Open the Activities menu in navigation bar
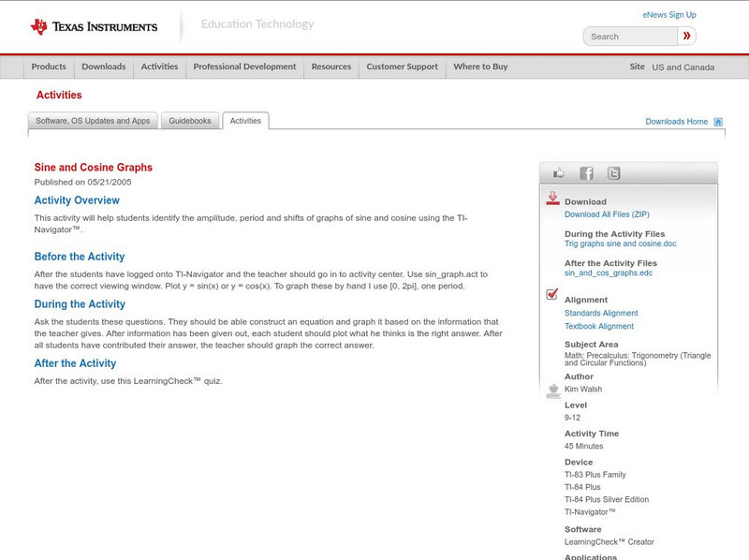Screen dimensions: 749x560 (x=159, y=66)
